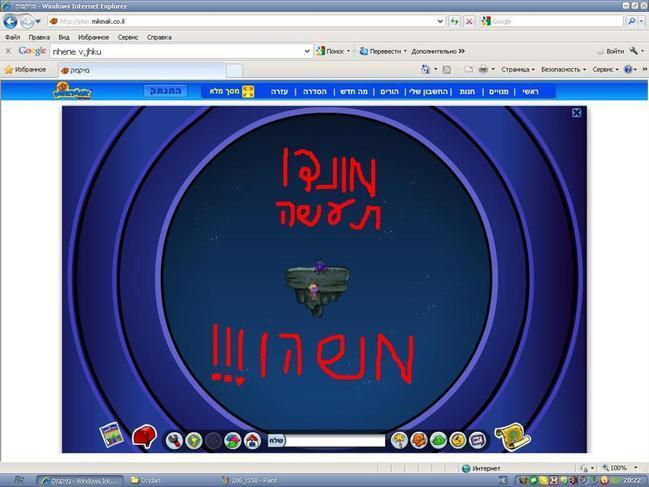Toggle full screen with מסך מלא button
Viewport: 649px width, 487px height.
tap(230, 91)
